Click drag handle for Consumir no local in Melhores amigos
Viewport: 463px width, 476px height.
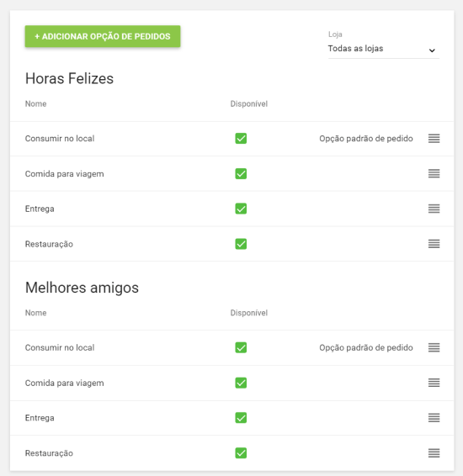[x=434, y=347]
